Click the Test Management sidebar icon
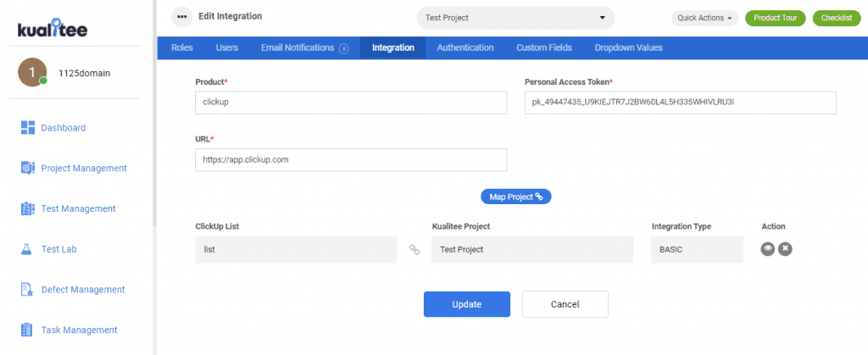The height and width of the screenshot is (355, 868). 28,208
